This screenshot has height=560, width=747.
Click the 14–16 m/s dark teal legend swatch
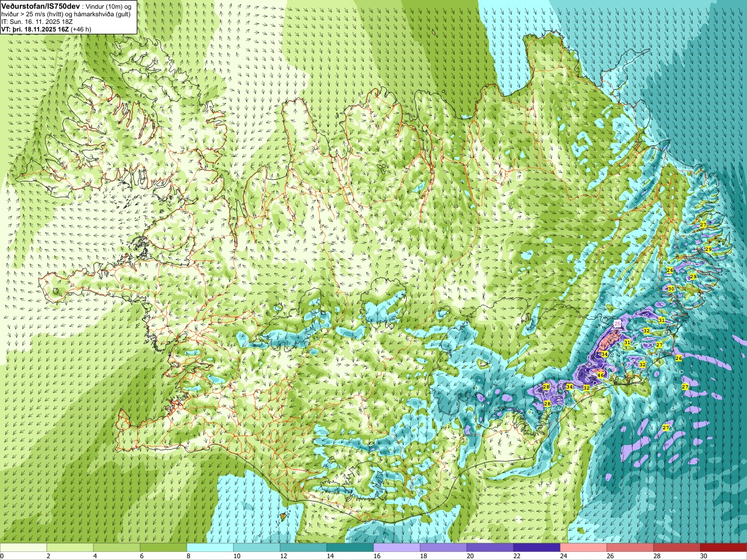tap(350, 548)
